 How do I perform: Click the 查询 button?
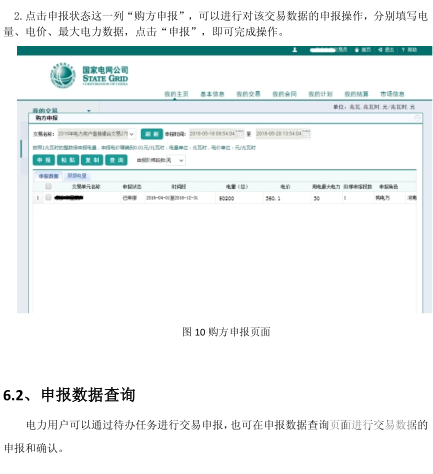116,160
